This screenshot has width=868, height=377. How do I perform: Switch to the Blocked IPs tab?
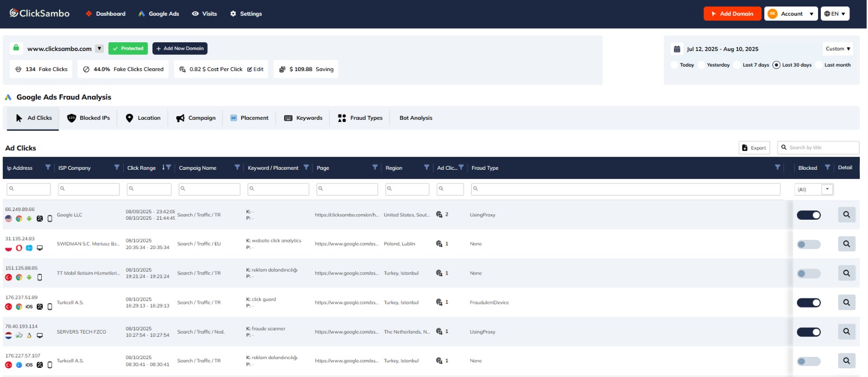coord(88,118)
